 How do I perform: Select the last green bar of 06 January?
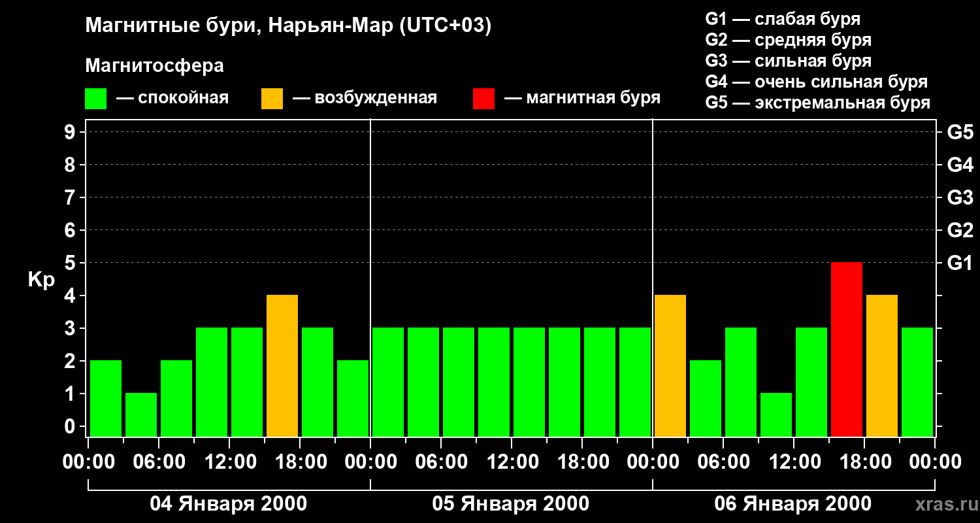point(917,382)
